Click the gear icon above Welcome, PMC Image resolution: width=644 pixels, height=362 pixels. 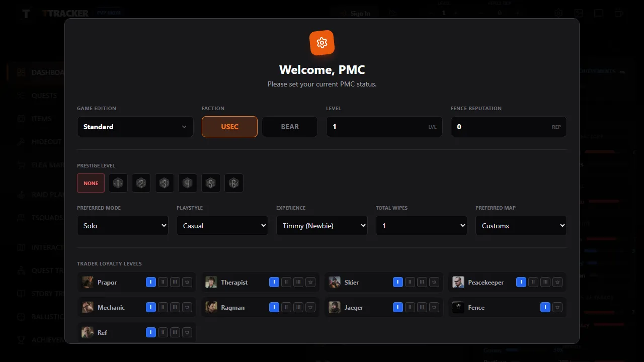pos(322,43)
